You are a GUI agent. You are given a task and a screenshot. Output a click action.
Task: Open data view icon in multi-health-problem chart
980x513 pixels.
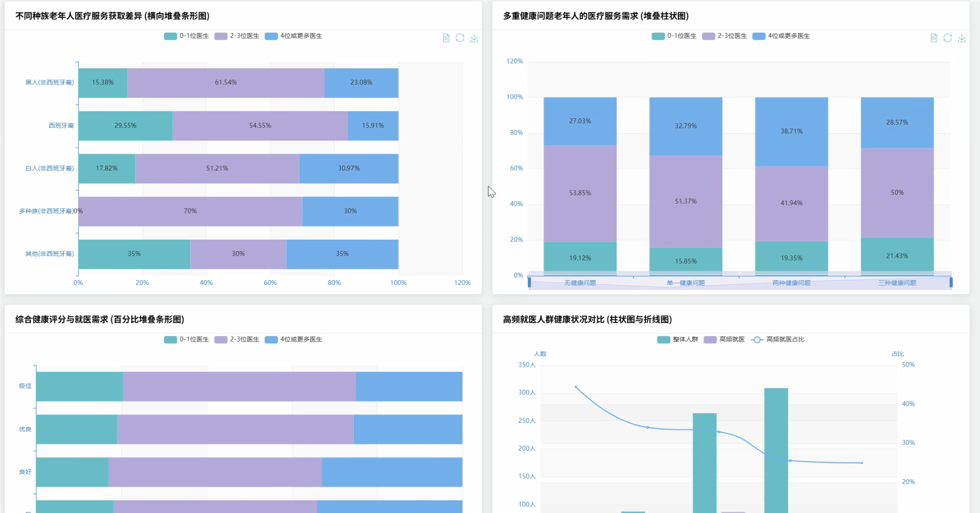tap(934, 38)
